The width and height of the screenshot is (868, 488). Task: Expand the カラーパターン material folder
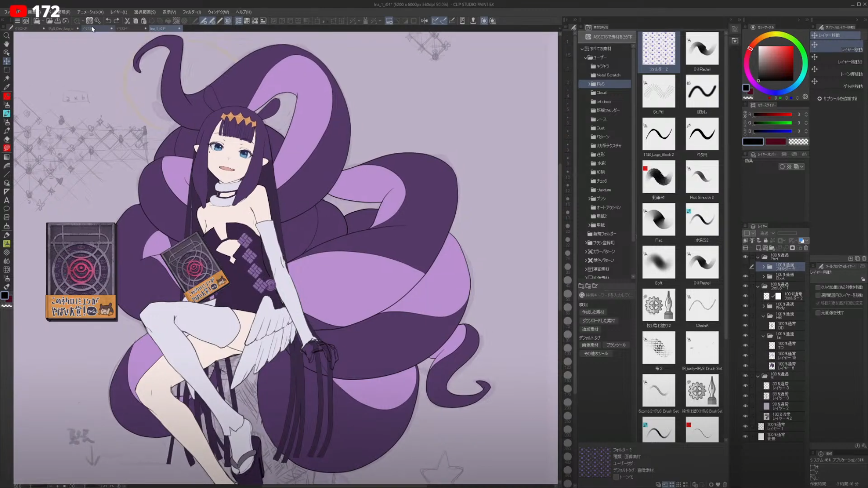pos(586,251)
